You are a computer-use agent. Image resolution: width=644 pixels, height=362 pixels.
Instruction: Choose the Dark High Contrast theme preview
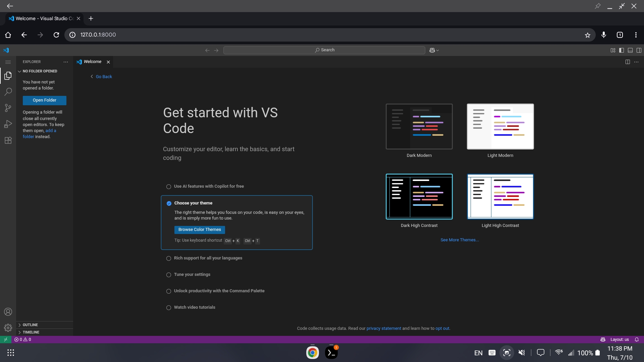click(419, 196)
